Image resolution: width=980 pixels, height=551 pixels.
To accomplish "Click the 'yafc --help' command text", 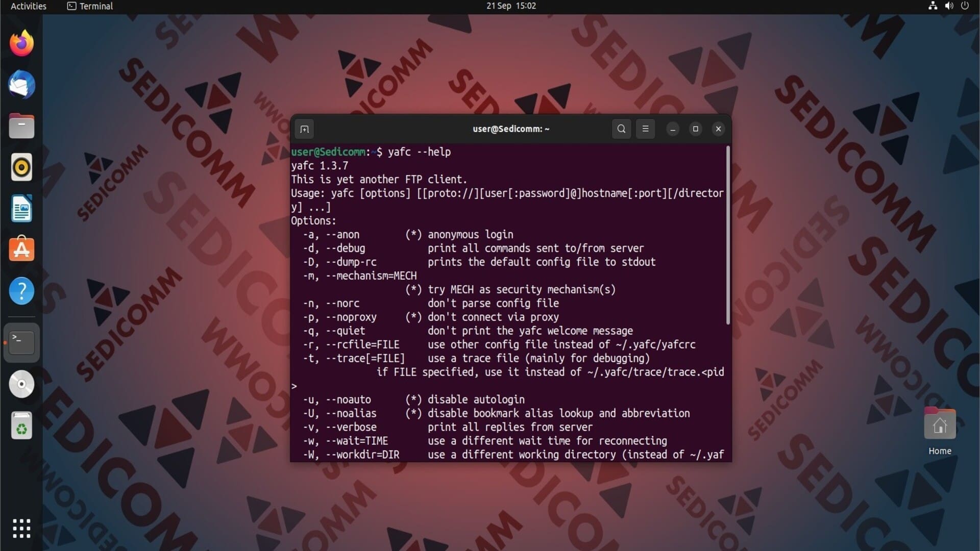I will click(x=419, y=152).
